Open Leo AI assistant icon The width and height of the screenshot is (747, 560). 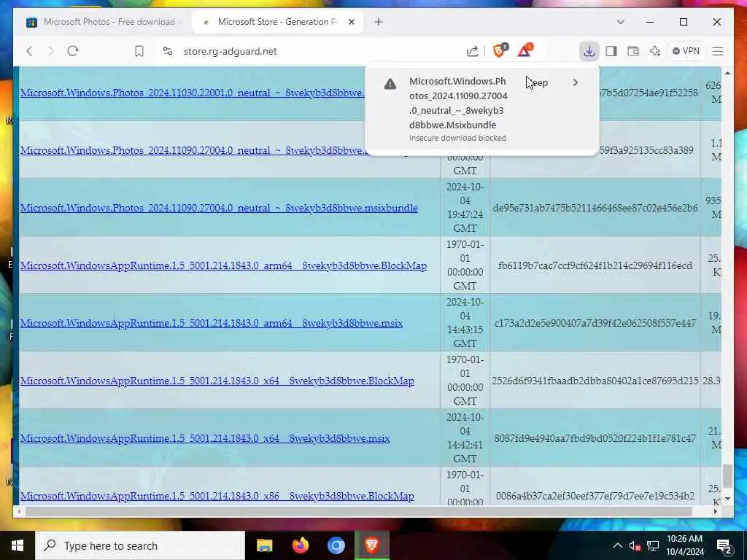[655, 51]
